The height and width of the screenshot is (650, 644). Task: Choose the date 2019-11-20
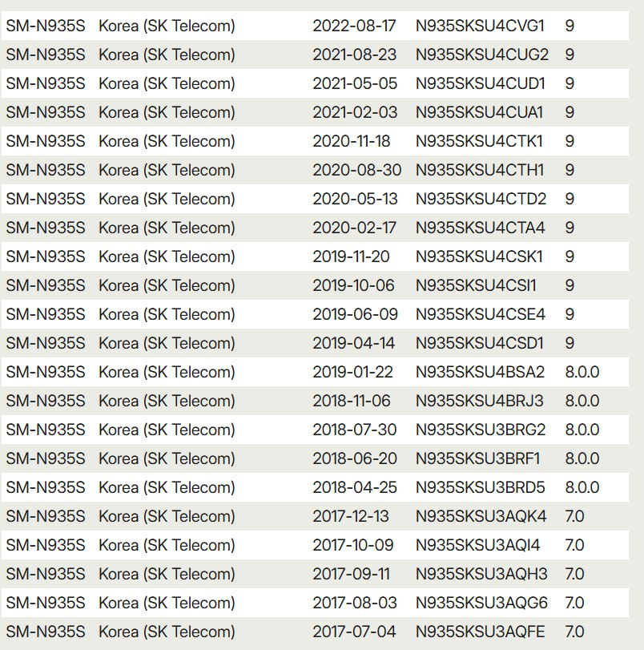pyautogui.click(x=351, y=256)
